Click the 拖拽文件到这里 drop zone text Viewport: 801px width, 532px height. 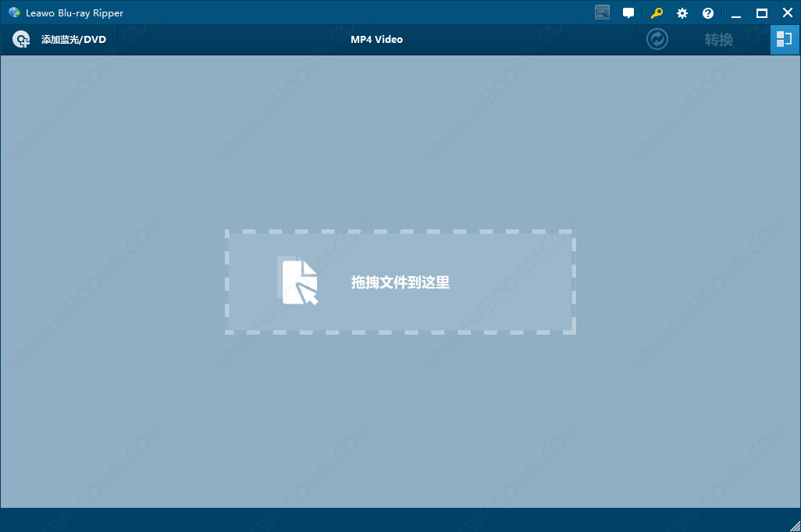coord(400,282)
